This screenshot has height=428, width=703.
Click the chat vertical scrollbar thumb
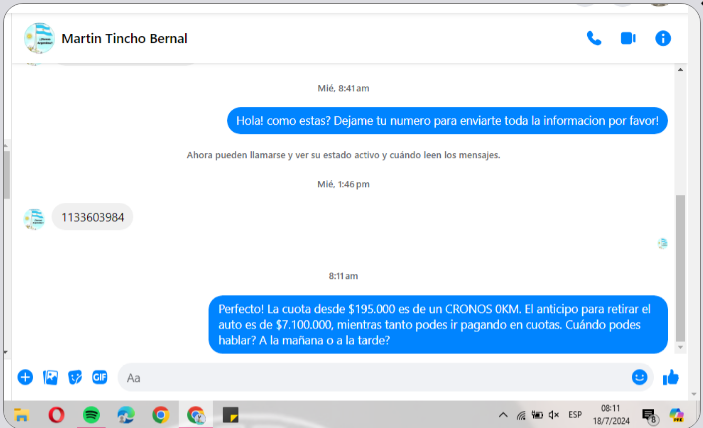tap(680, 268)
